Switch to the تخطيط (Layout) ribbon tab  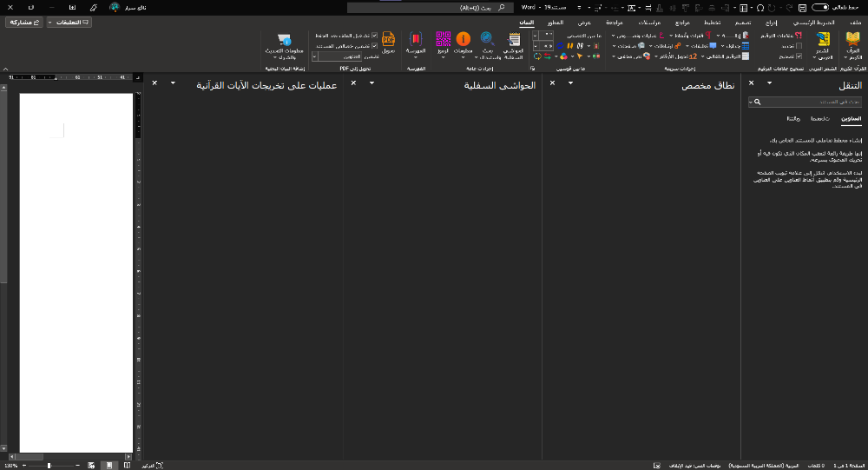coord(712,23)
